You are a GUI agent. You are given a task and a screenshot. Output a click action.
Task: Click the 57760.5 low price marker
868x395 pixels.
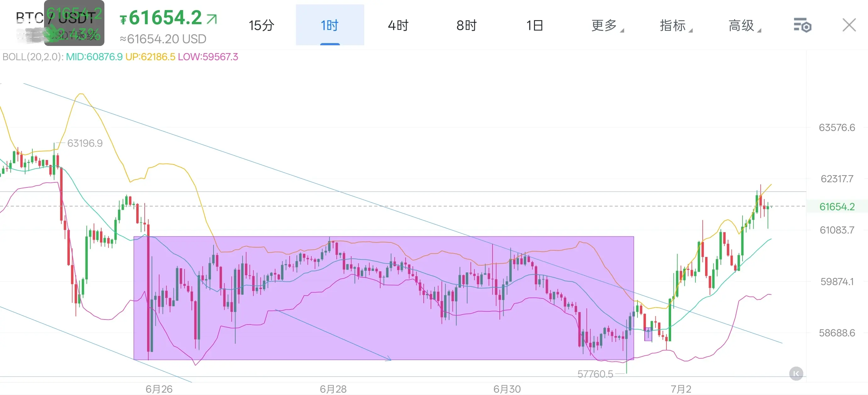pos(595,374)
